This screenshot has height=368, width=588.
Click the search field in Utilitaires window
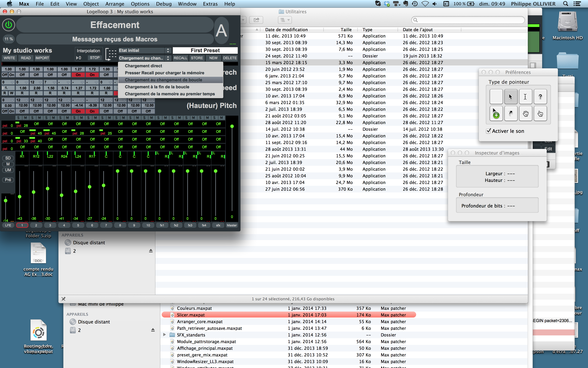(x=468, y=20)
